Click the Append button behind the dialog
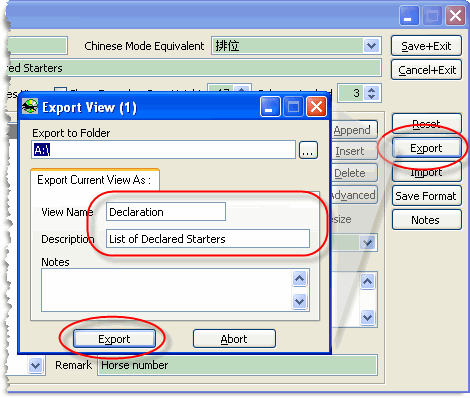 (x=354, y=130)
